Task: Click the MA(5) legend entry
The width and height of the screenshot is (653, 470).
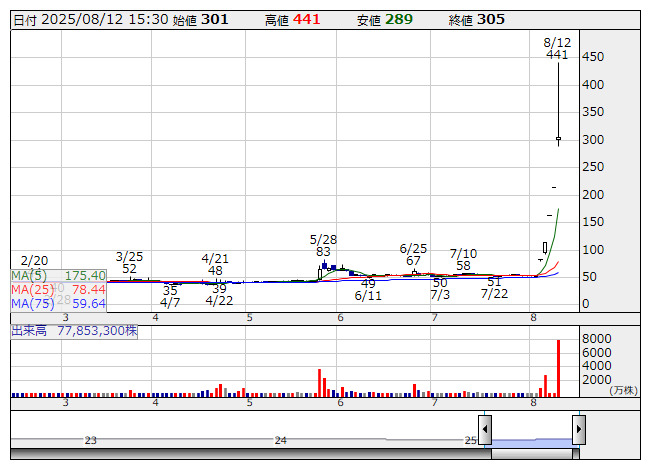Action: pos(58,275)
